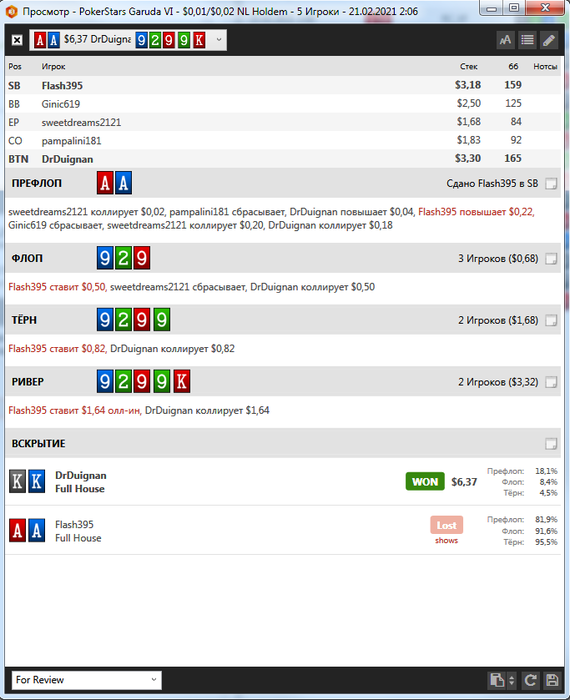This screenshot has height=700, width=570.
Task: Click '3 Игроков ($0,68)' pot info
Action: point(498,258)
